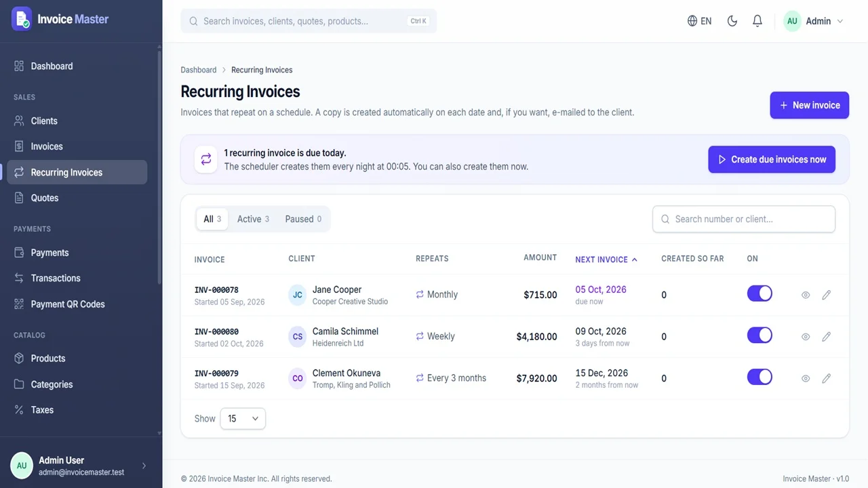Open Products in the sidebar

(77, 359)
